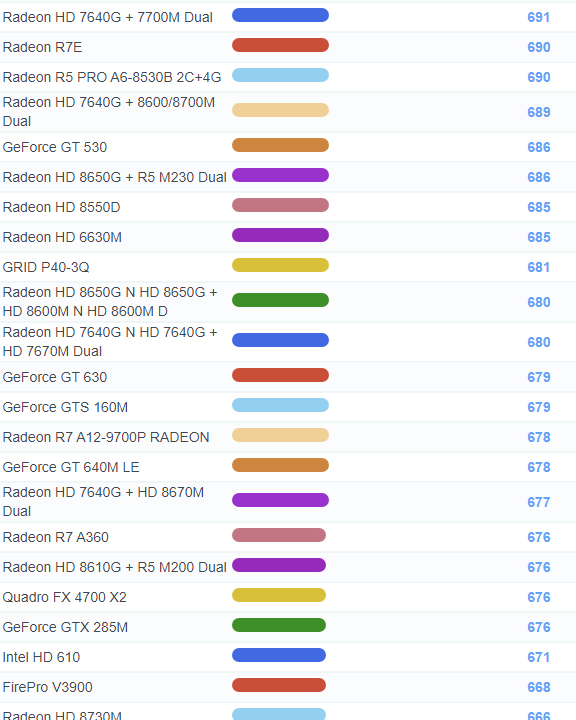Open the Radeon HD 6630M name
This screenshot has width=576, height=720.
[x=62, y=237]
